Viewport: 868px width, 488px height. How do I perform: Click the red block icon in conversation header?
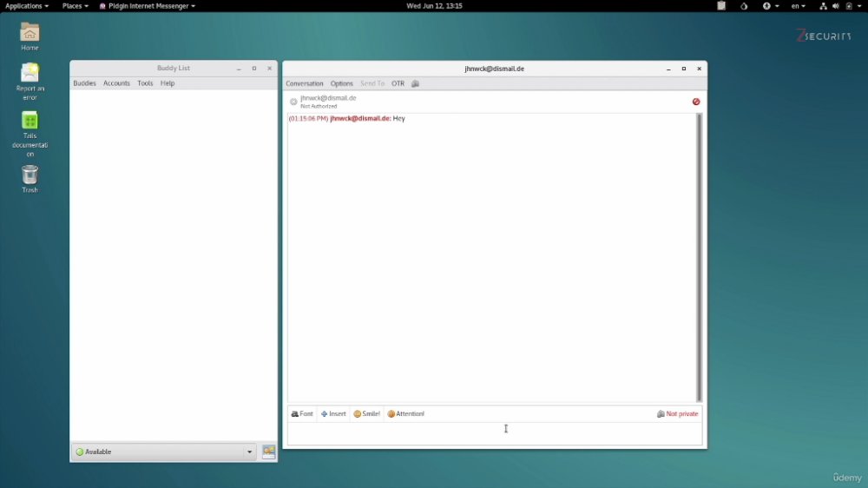696,102
